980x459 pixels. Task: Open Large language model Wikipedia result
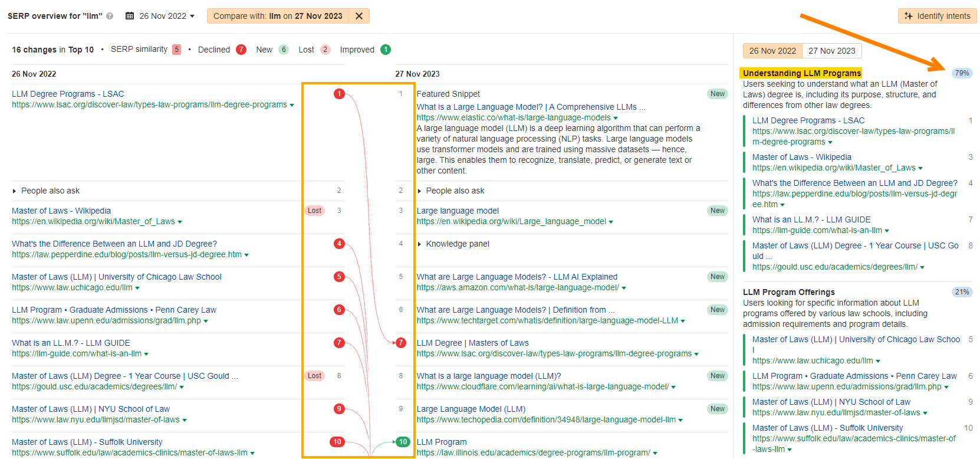coord(458,211)
